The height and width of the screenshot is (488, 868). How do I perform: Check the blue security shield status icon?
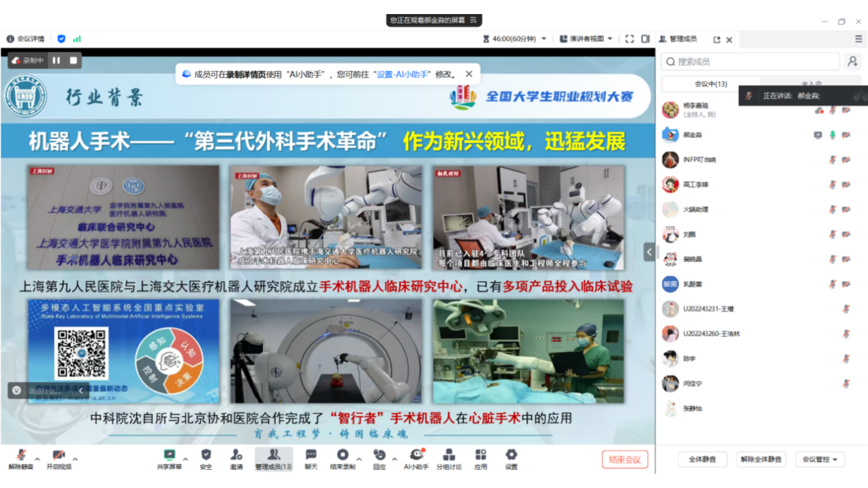pos(61,39)
